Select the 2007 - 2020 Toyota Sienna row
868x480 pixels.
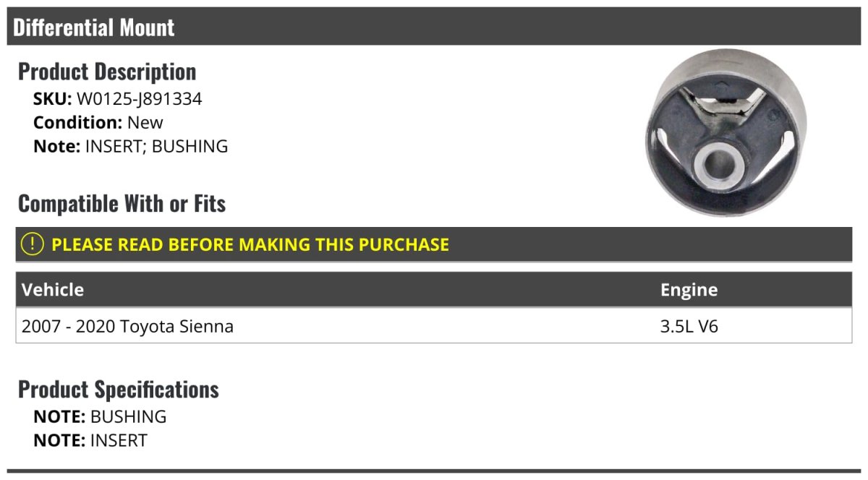tap(127, 326)
